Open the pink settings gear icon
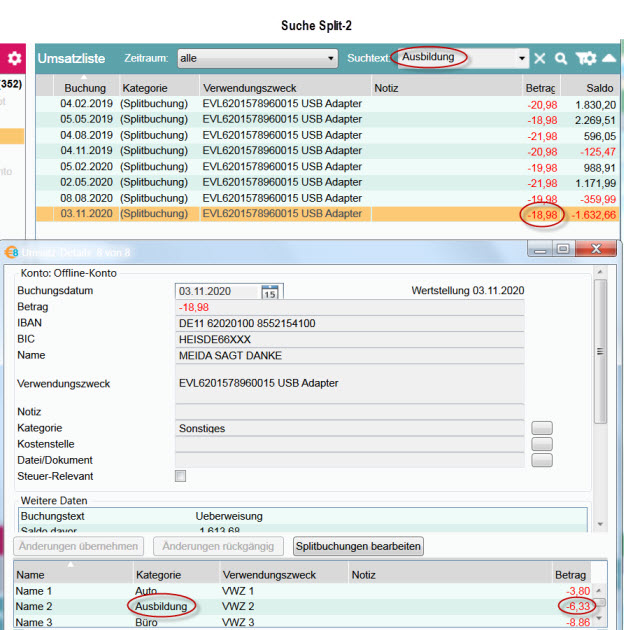Viewport: 624px width, 630px height. pos(14,58)
